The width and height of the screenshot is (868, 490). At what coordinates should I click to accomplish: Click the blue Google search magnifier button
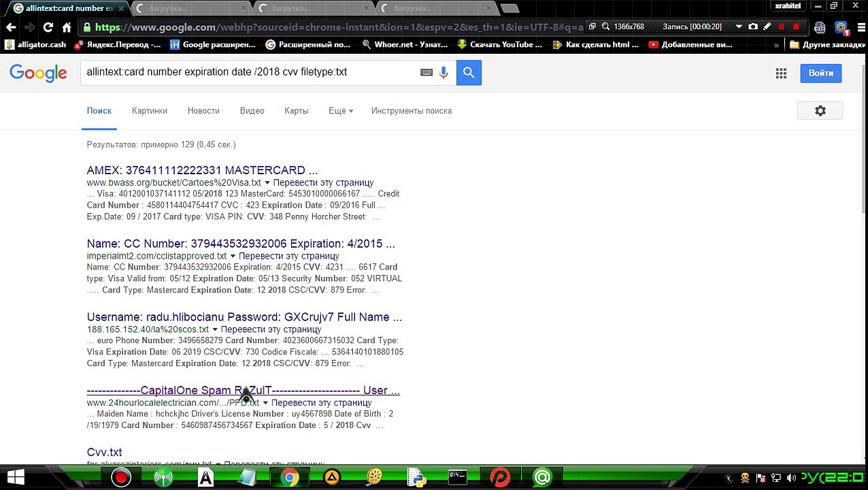pos(469,73)
